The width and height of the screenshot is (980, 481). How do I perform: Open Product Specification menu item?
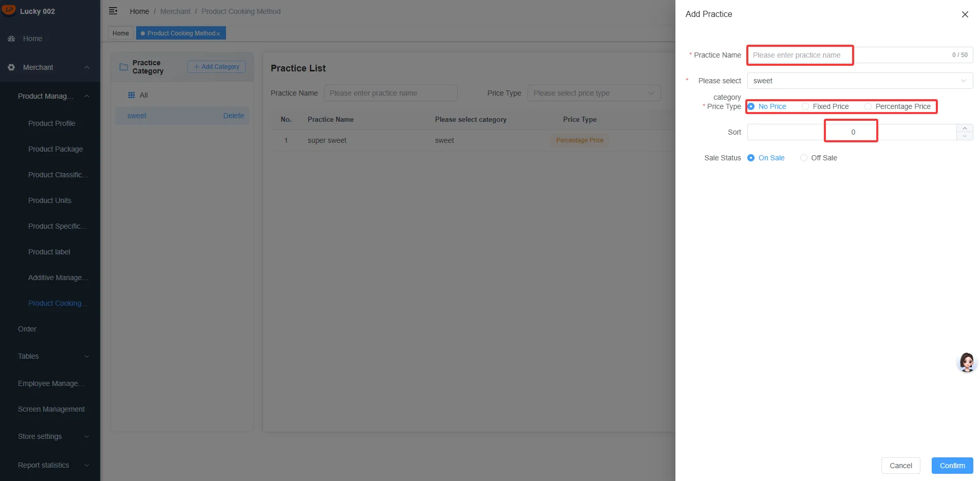[x=57, y=226]
